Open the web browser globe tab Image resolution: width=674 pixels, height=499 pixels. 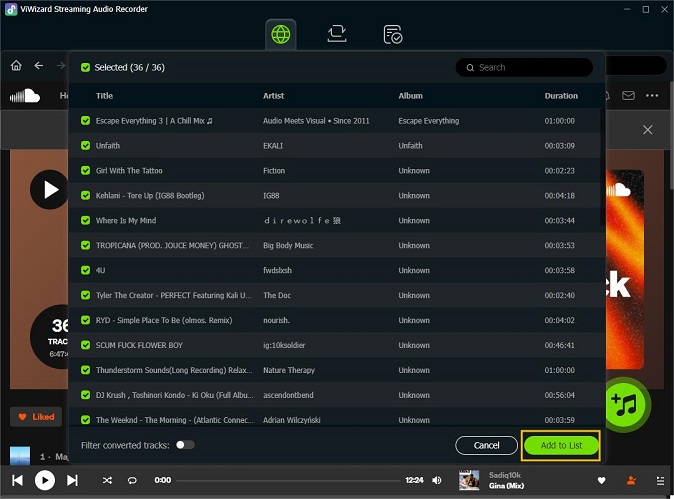click(281, 34)
